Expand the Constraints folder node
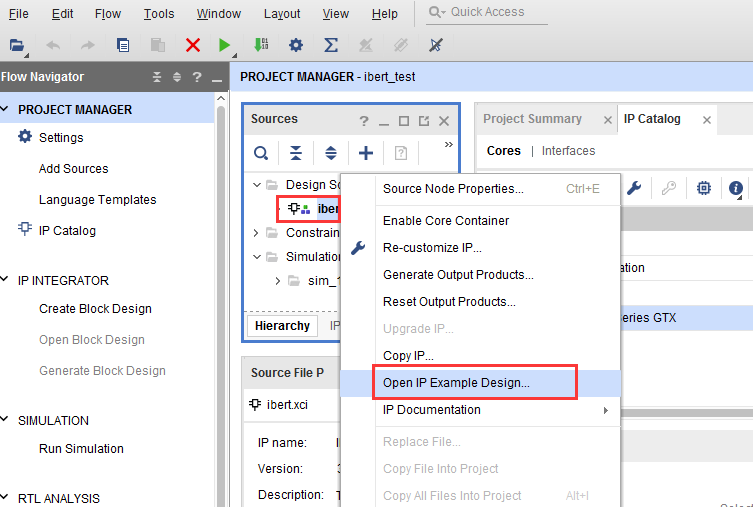The width and height of the screenshot is (753, 507). [256, 233]
